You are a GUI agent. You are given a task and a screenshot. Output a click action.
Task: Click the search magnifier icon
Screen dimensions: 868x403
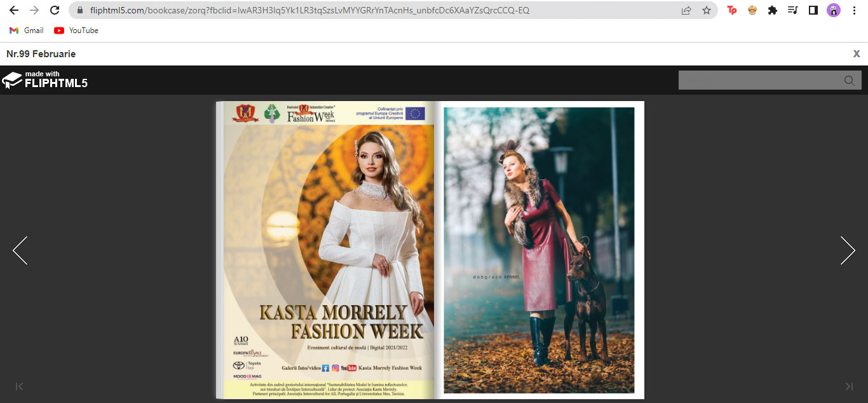[x=850, y=81]
